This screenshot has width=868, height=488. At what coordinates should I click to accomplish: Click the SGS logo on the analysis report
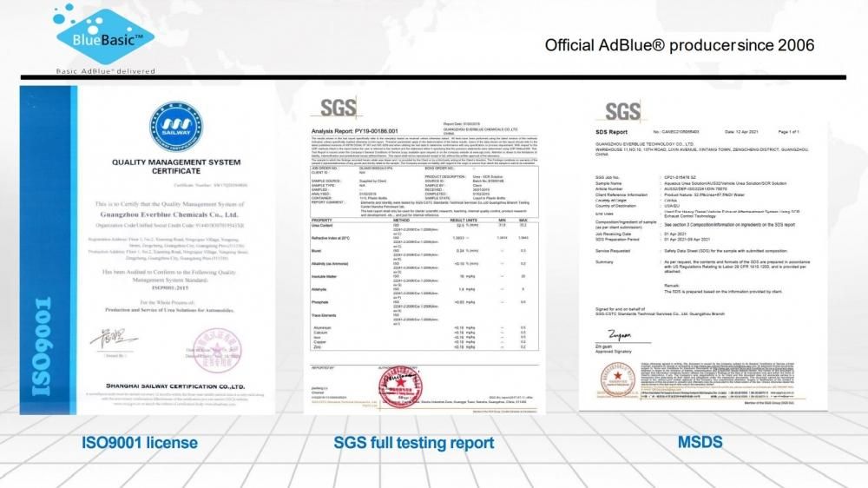(x=339, y=108)
